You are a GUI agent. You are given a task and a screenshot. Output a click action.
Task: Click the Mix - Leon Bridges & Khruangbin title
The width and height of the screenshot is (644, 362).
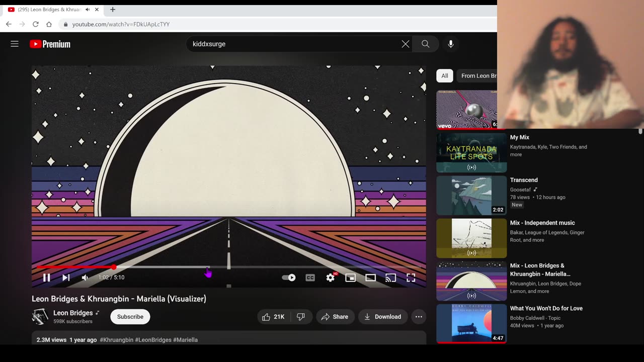click(540, 270)
